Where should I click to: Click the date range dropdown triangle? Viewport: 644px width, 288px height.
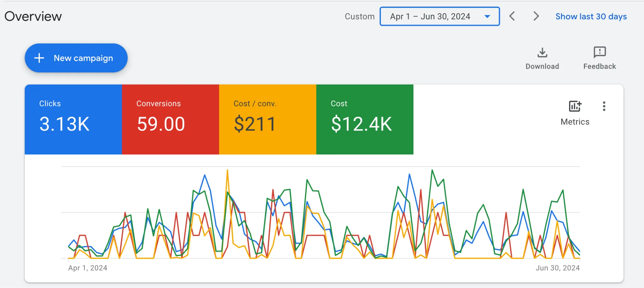[x=487, y=16]
